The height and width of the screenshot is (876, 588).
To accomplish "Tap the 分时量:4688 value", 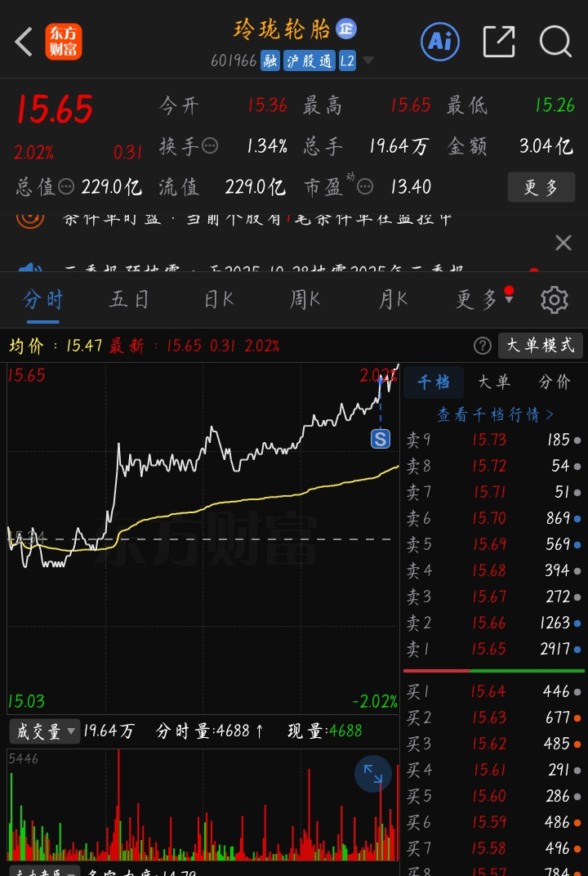I will (210, 731).
